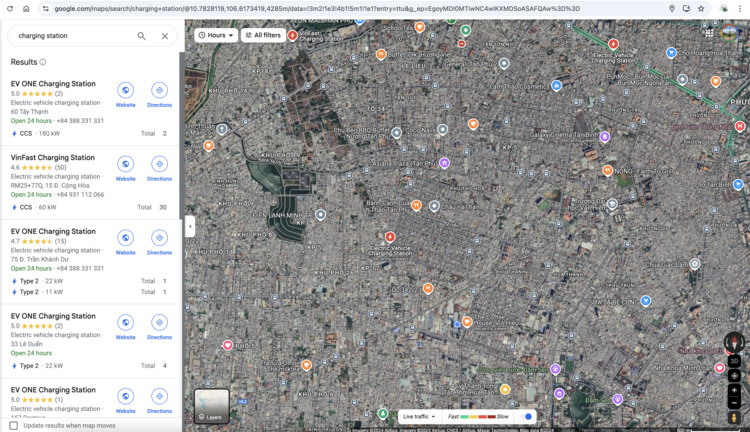Open the browser three-dot menu
The width and height of the screenshot is (750, 432).
pyautogui.click(x=740, y=9)
